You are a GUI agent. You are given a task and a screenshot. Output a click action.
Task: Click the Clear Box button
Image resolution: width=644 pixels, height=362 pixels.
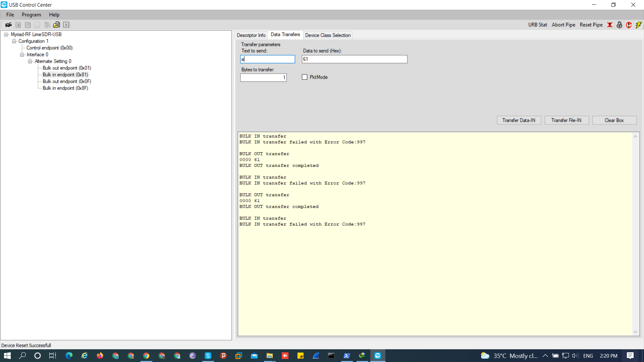614,120
